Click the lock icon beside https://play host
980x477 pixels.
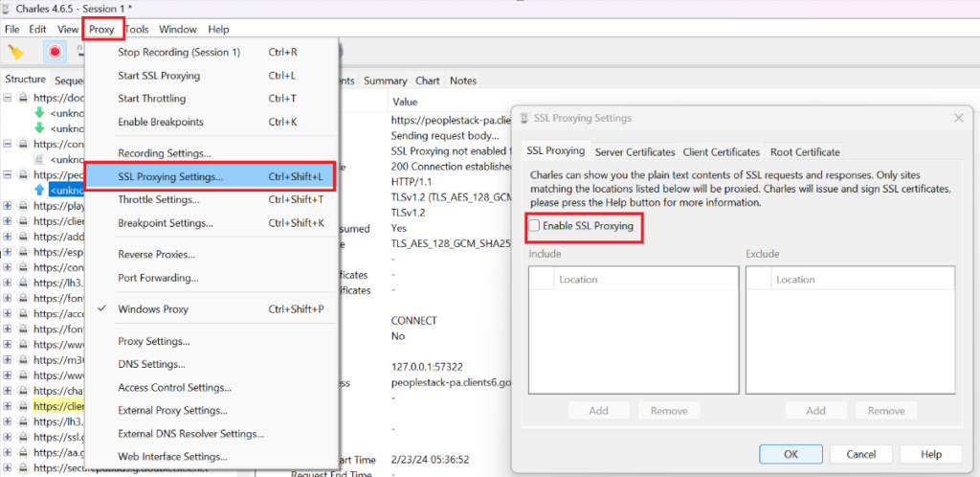(23, 205)
